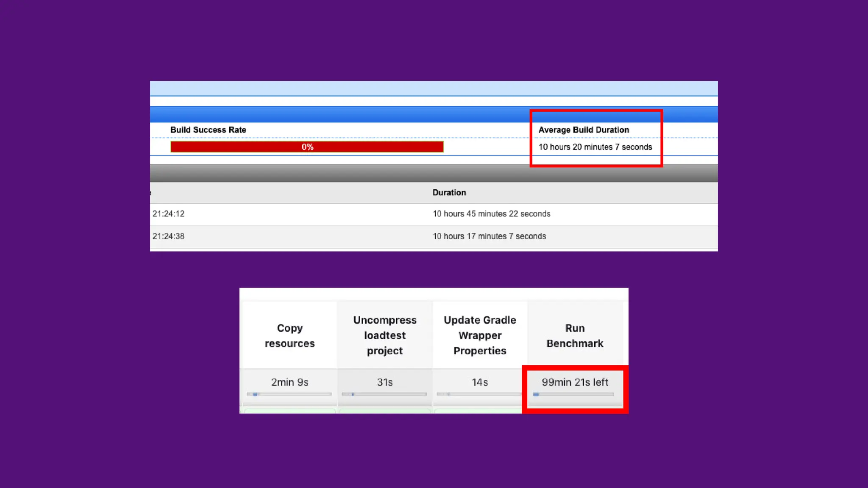The image size is (868, 488).
Task: Open the 31s stage cell
Action: coord(385,382)
